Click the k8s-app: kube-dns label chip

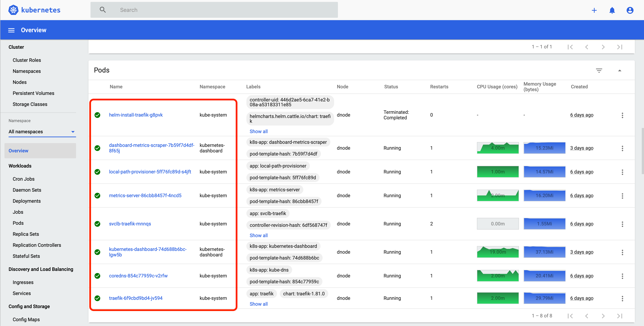pyautogui.click(x=269, y=270)
